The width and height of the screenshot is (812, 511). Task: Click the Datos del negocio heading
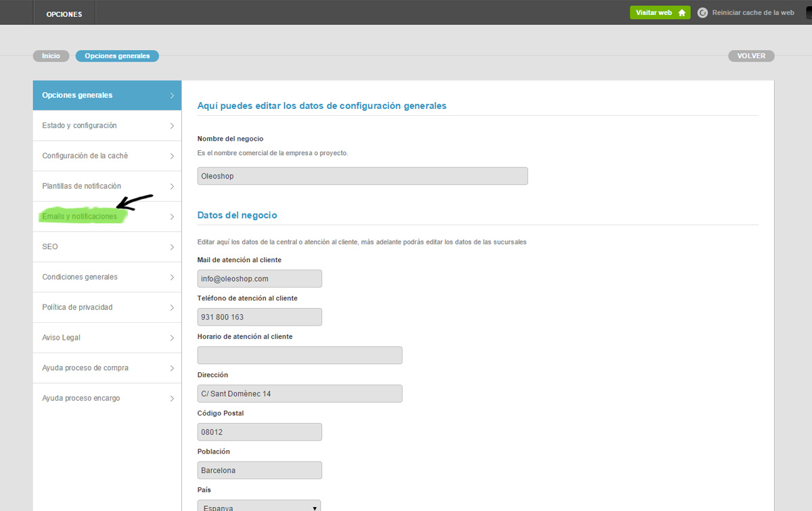coord(238,215)
